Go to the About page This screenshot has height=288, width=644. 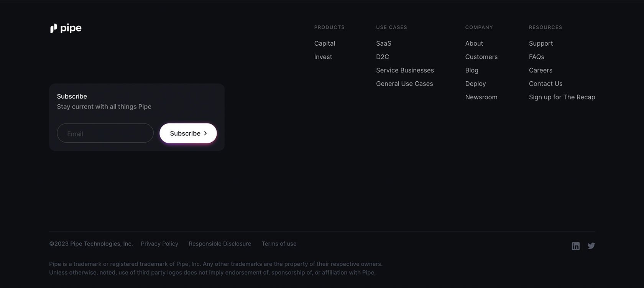pos(474,44)
